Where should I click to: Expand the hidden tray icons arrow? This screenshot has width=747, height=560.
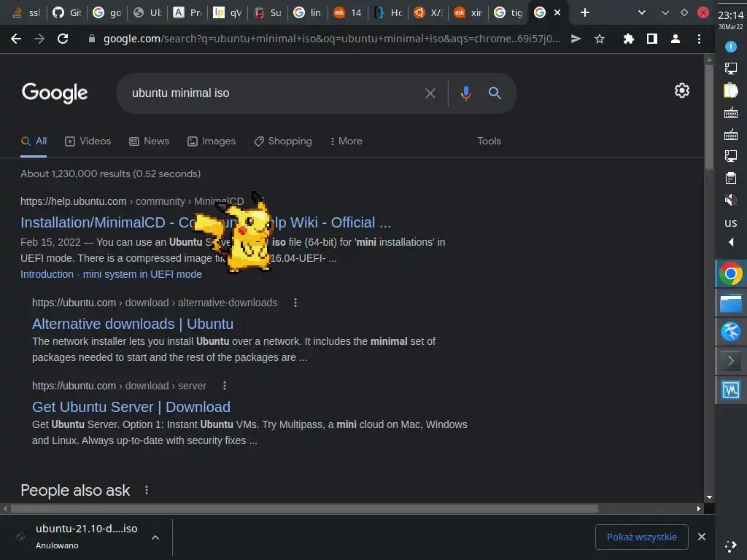point(731,242)
